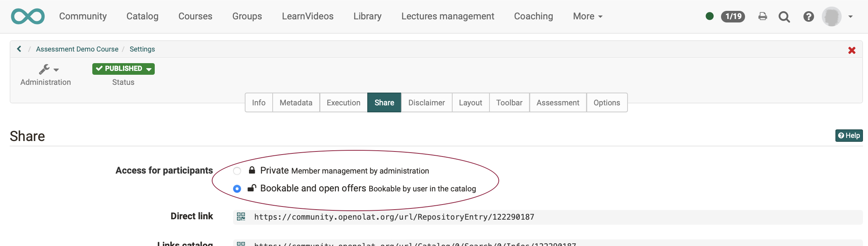868x246 pixels.
Task: Click the Settings breadcrumb link
Action: coord(142,49)
